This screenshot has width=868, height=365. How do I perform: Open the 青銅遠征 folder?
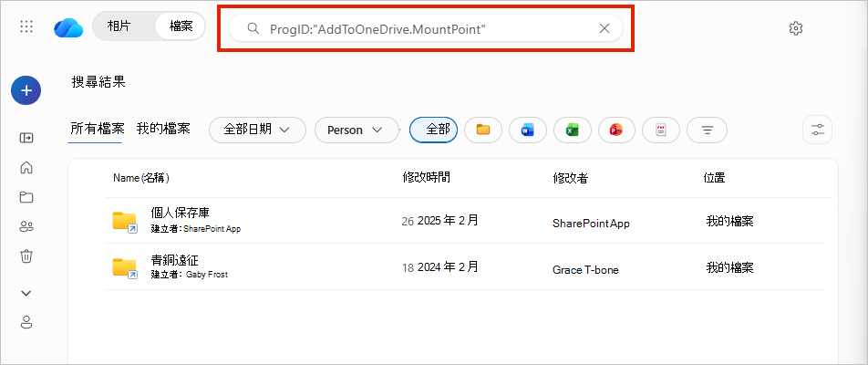(174, 259)
